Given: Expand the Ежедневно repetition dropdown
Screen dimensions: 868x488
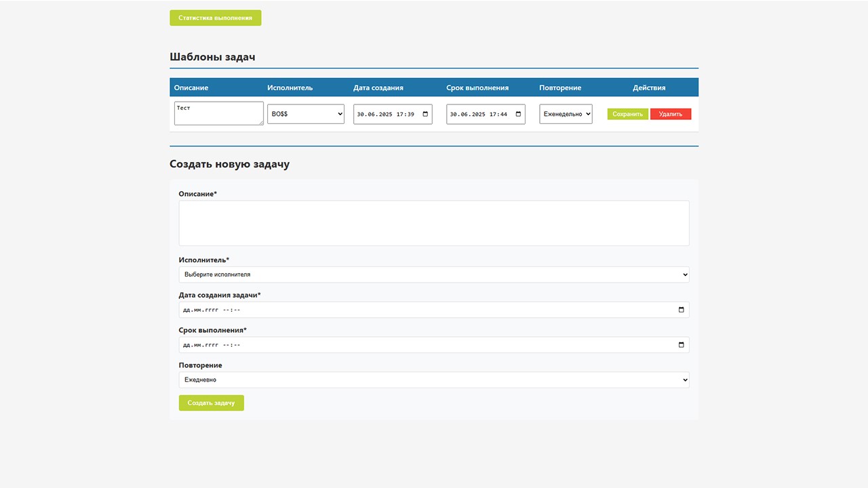Looking at the screenshot, I should click(434, 380).
